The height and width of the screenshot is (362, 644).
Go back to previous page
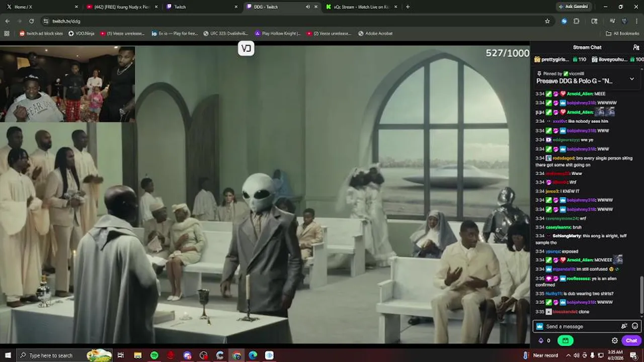[7, 21]
